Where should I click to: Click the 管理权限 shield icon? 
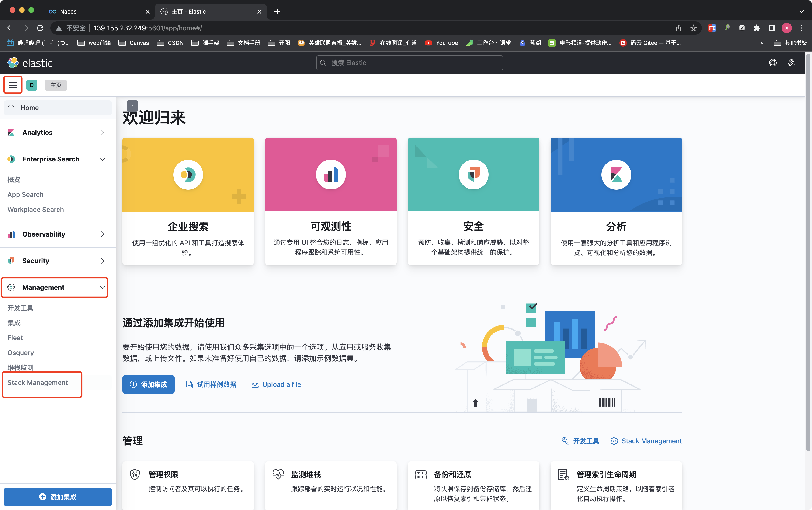(135, 474)
